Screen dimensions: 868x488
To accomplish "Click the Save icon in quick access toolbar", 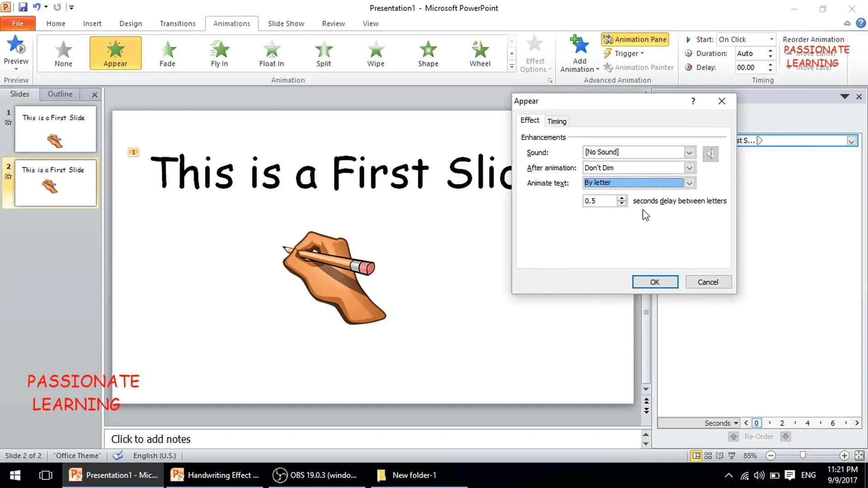I will click(23, 7).
